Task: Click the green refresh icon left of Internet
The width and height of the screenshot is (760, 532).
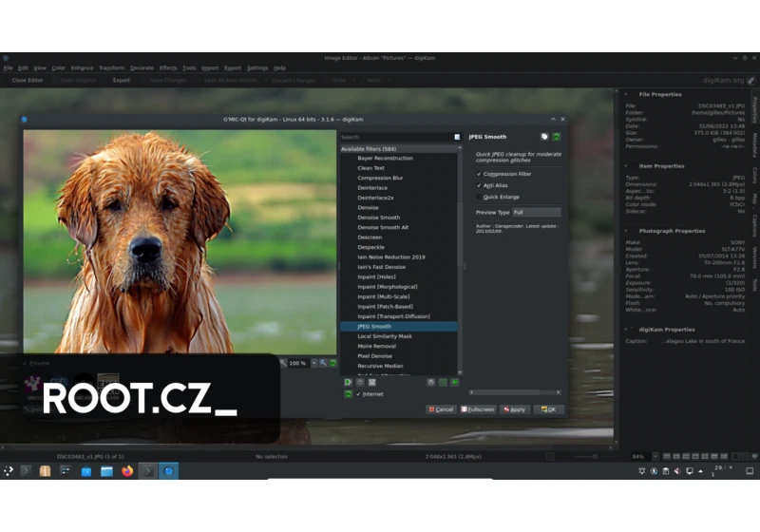Action: point(348,394)
